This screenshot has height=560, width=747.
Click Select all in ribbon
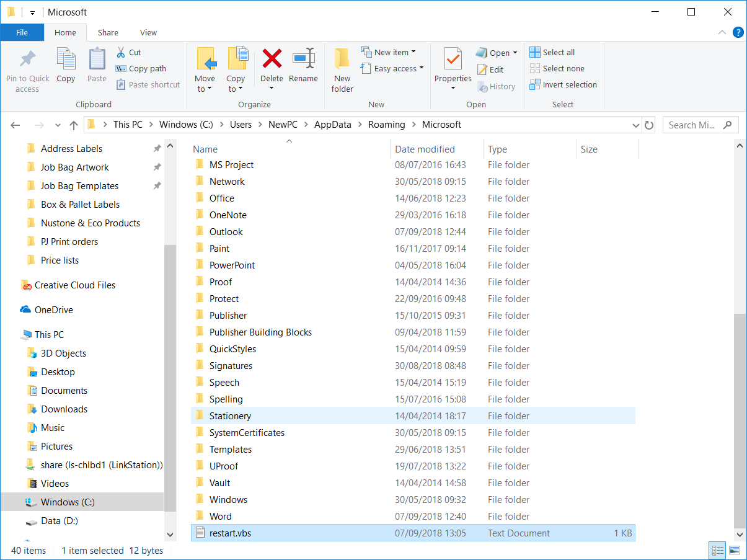point(552,52)
